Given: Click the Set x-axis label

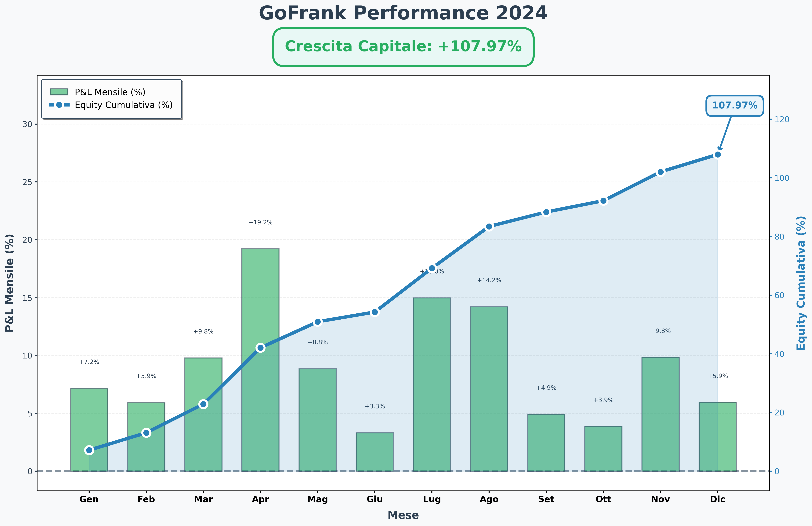Looking at the screenshot, I should tap(546, 499).
